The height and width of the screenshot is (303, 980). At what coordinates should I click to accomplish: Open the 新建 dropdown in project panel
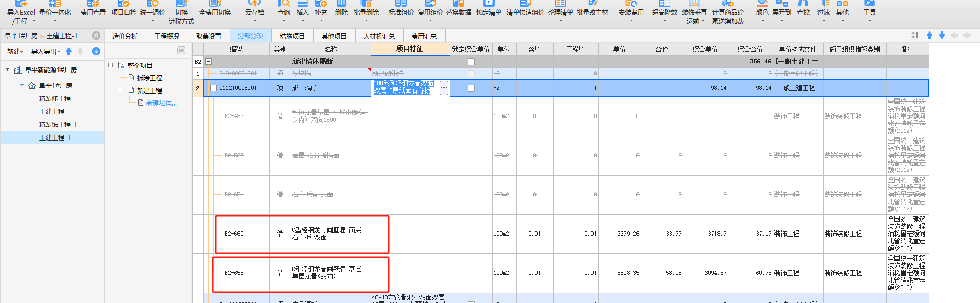tap(15, 52)
